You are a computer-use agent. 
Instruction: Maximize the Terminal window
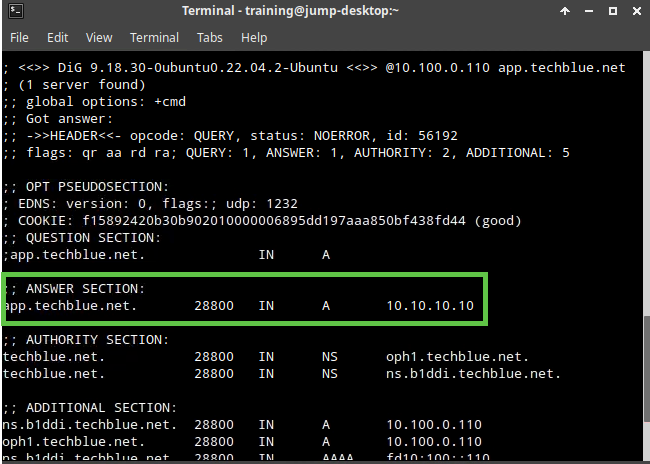612,11
